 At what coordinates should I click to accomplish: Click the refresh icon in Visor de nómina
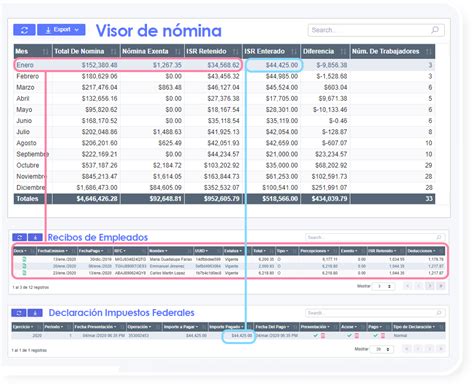pyautogui.click(x=24, y=30)
